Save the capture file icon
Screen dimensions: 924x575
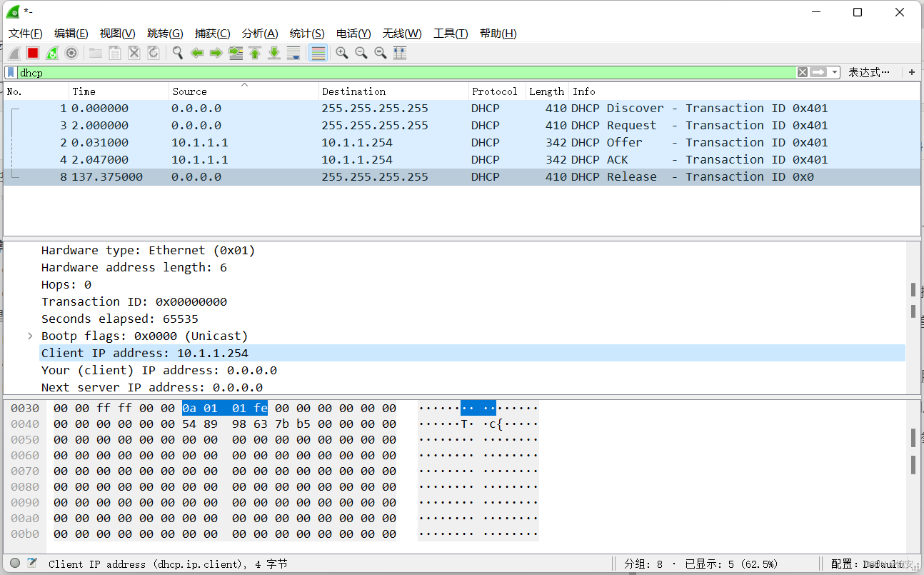coord(114,53)
